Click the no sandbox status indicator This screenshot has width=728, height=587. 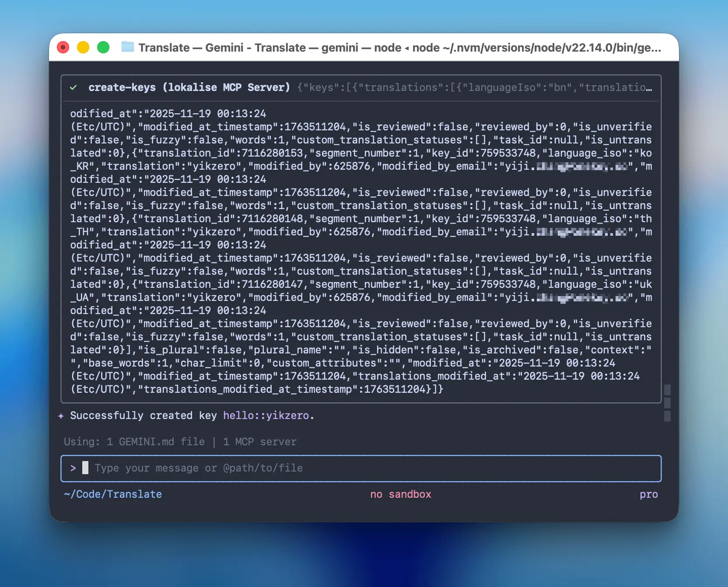(x=400, y=494)
